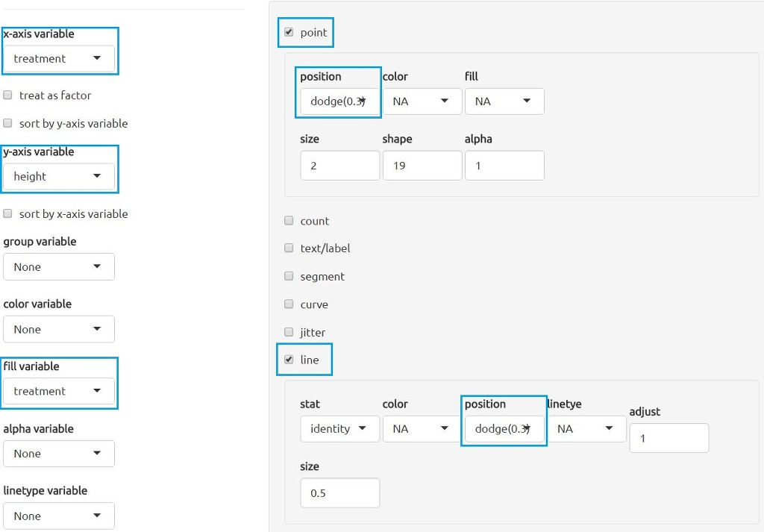
Task: Open the color variable dropdown
Action: point(59,330)
